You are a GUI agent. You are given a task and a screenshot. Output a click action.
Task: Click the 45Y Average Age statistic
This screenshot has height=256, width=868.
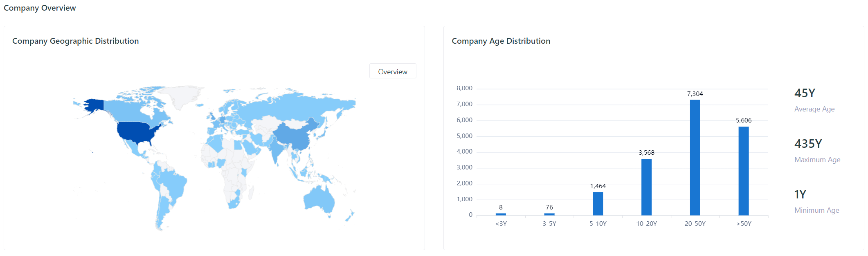coord(805,93)
